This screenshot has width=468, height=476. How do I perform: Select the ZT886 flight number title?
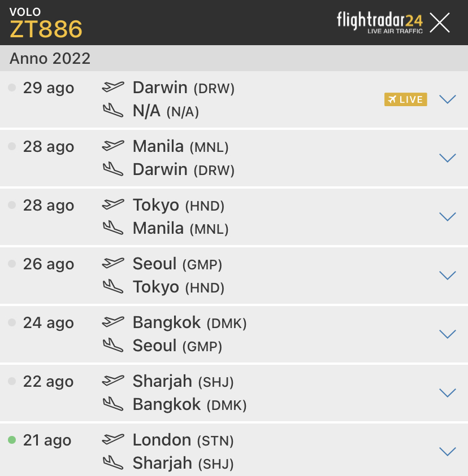coord(46,29)
